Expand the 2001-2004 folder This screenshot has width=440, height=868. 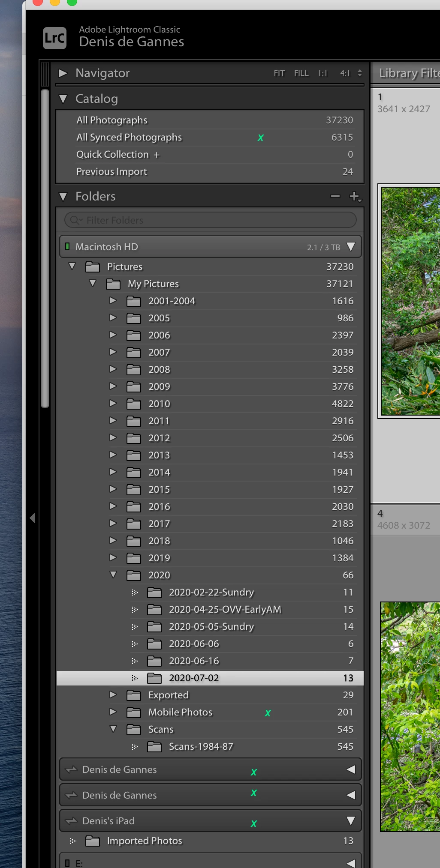coord(113,301)
